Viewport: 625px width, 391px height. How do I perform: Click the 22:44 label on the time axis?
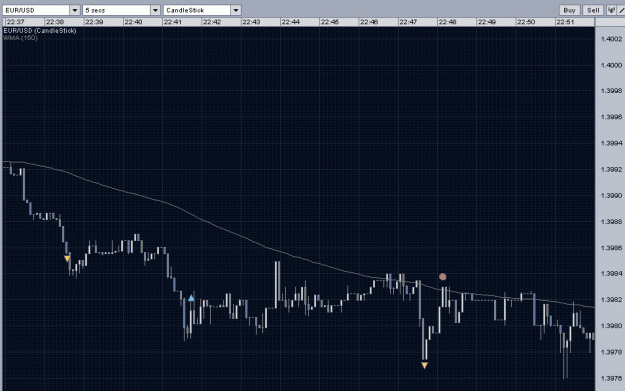click(x=291, y=22)
